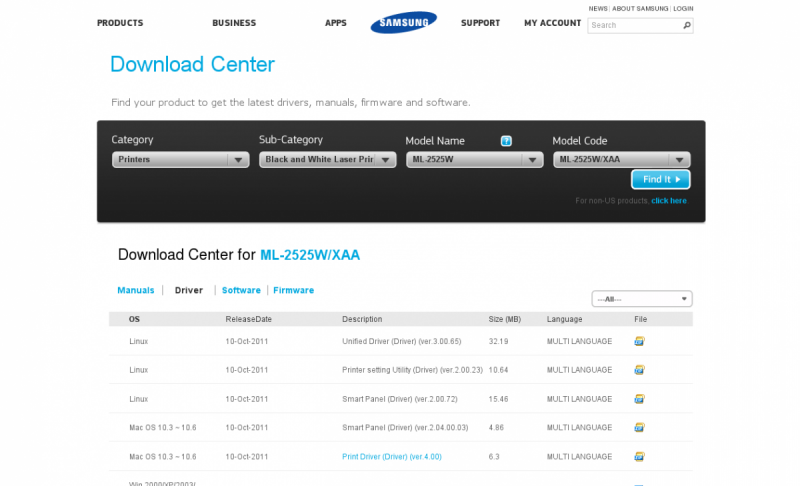Download Printer setting Utility file
The width and height of the screenshot is (800, 486).
639,370
